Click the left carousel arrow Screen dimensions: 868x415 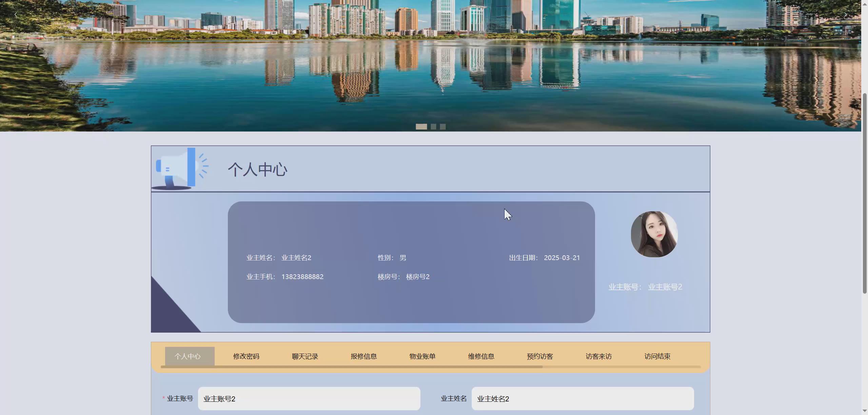pos(16,14)
